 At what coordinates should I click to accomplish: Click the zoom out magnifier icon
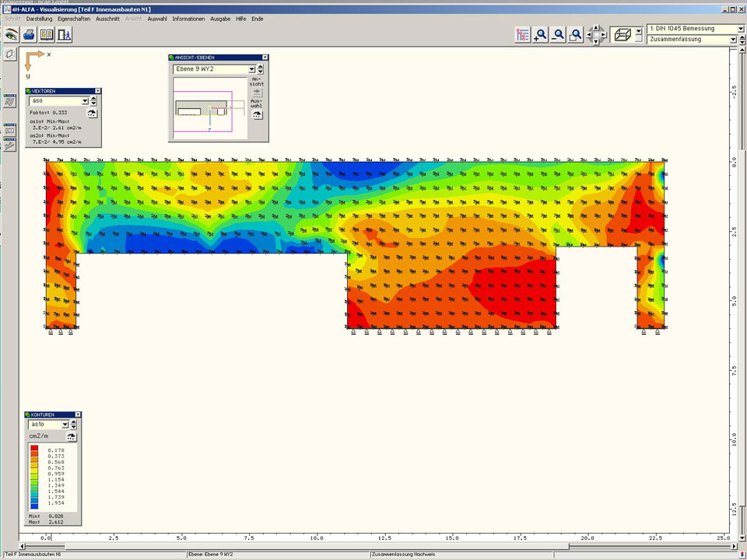pyautogui.click(x=558, y=34)
